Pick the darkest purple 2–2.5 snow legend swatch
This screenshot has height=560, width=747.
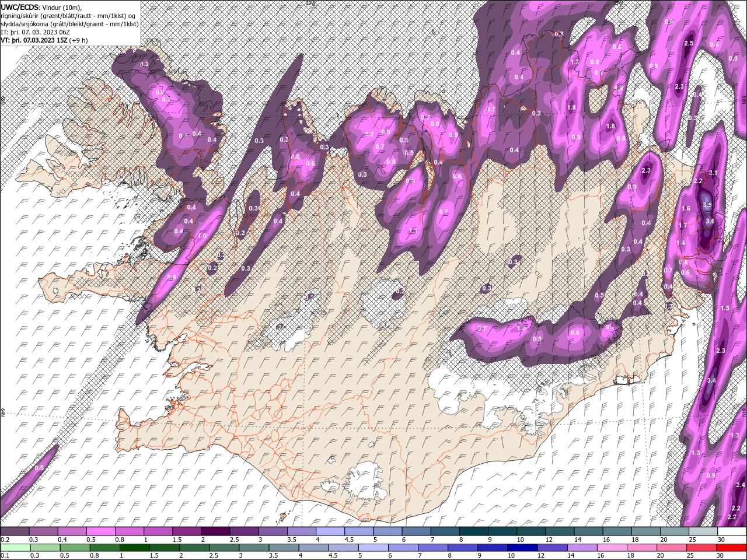coord(215,531)
